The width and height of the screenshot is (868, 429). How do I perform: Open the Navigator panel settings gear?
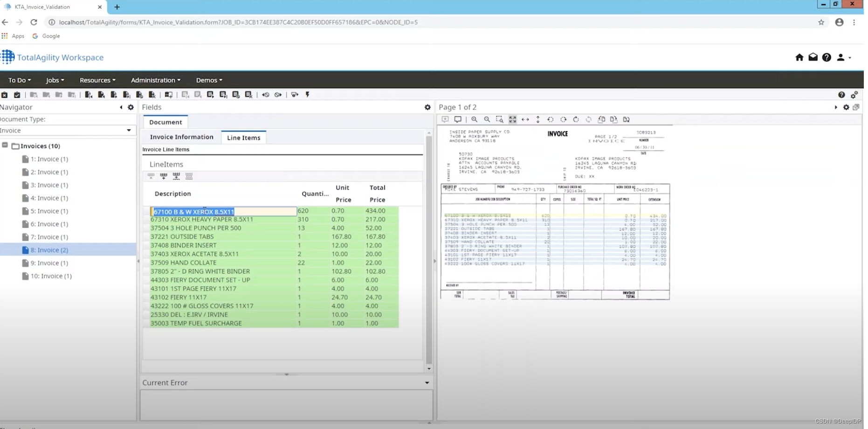(x=131, y=107)
